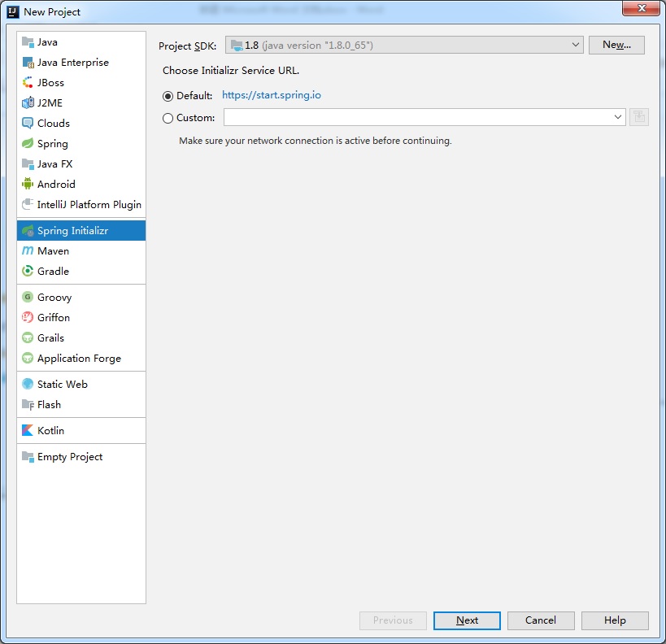Click the Android robot icon

(28, 185)
